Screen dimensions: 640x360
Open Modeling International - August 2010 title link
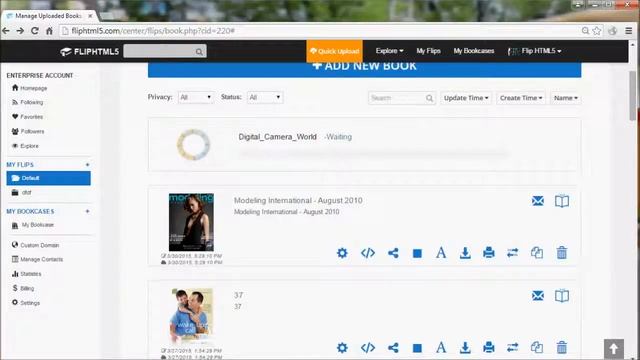point(298,200)
